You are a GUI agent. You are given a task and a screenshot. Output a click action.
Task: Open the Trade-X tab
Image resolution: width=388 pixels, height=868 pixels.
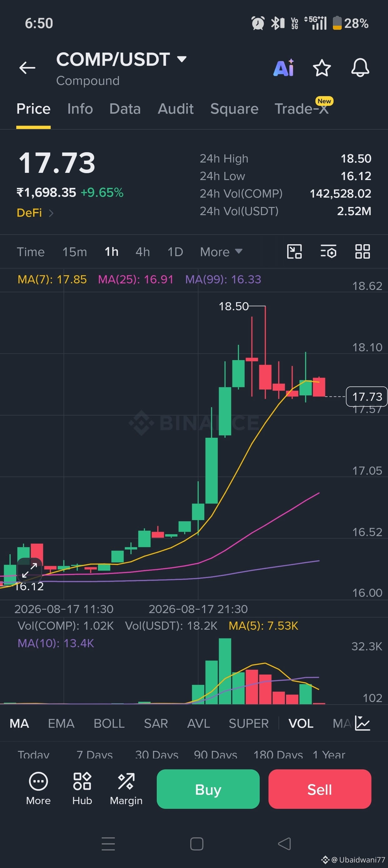point(301,109)
